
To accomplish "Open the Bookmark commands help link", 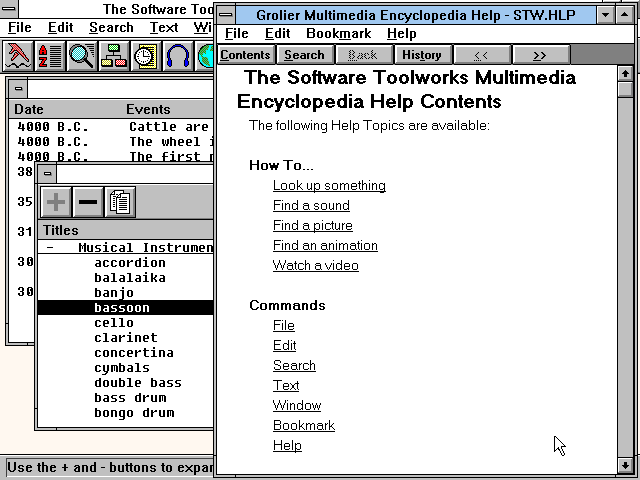I will (x=304, y=425).
